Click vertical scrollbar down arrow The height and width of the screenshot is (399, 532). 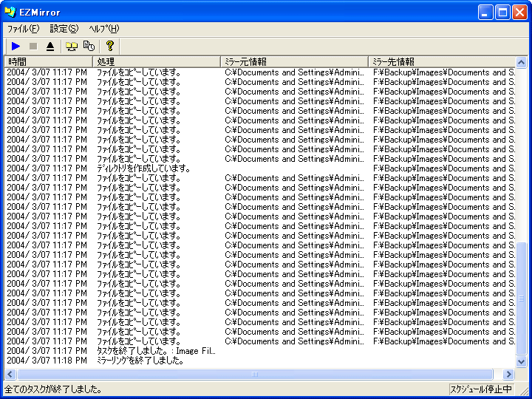click(x=521, y=361)
